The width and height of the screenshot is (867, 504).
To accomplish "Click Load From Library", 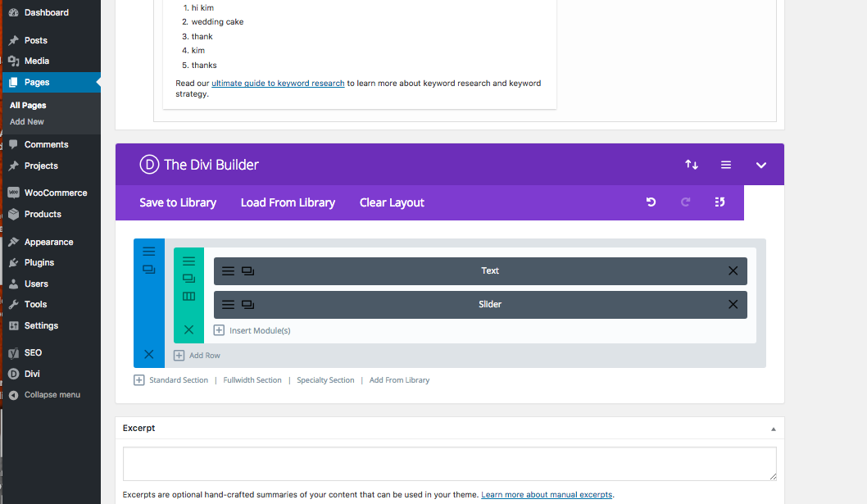I will pyautogui.click(x=288, y=202).
